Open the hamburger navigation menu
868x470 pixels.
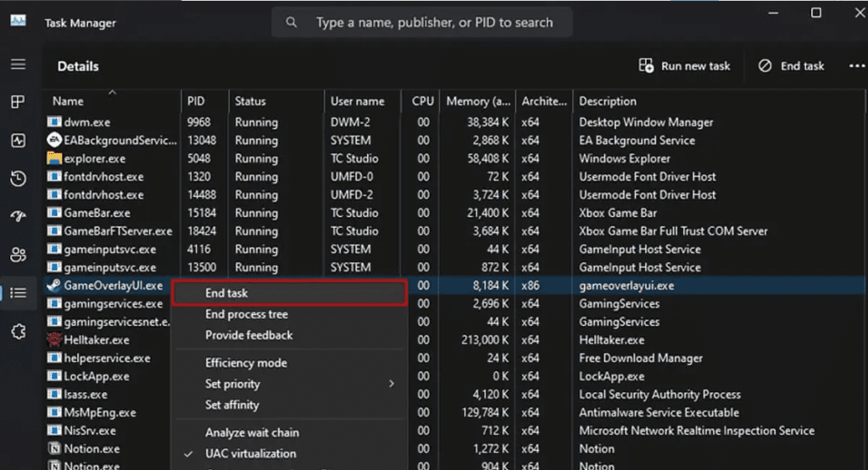18,64
